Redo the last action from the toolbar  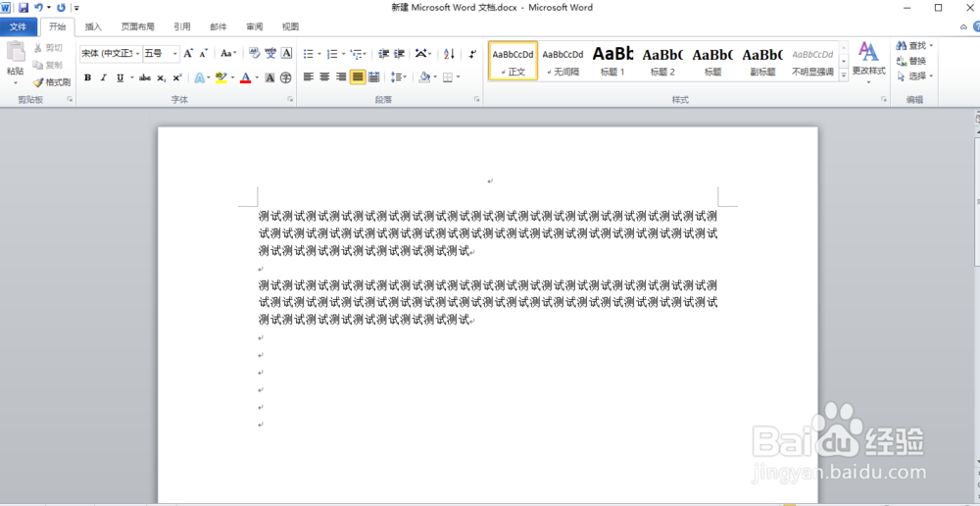coord(61,8)
